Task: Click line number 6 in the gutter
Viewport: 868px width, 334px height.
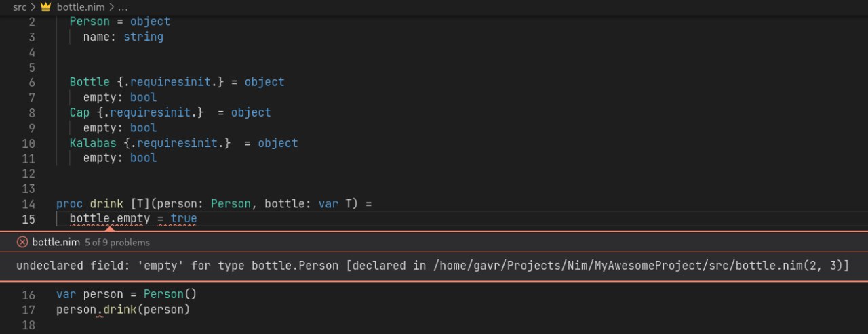Action: tap(32, 82)
